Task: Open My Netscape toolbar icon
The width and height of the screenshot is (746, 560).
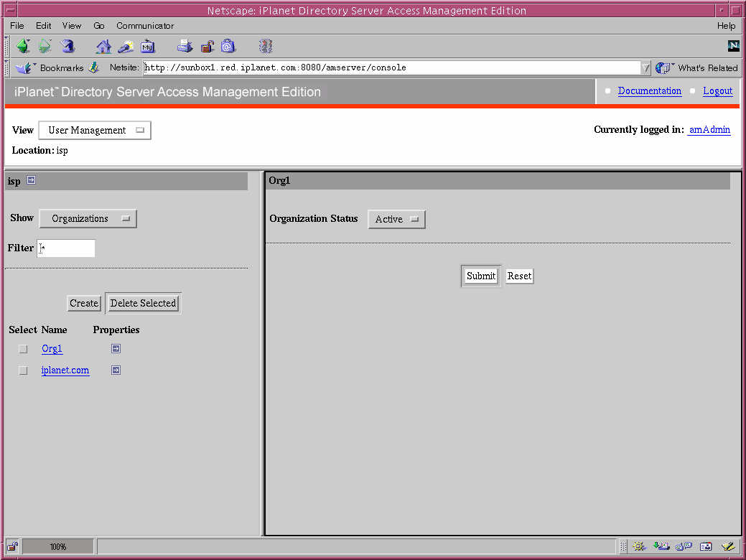Action: [x=147, y=46]
